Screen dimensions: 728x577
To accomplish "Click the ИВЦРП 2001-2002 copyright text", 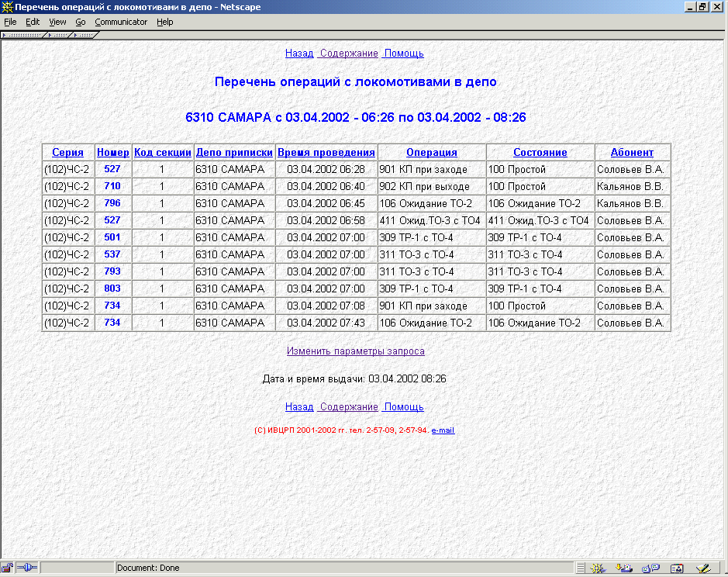I will (x=342, y=430).
